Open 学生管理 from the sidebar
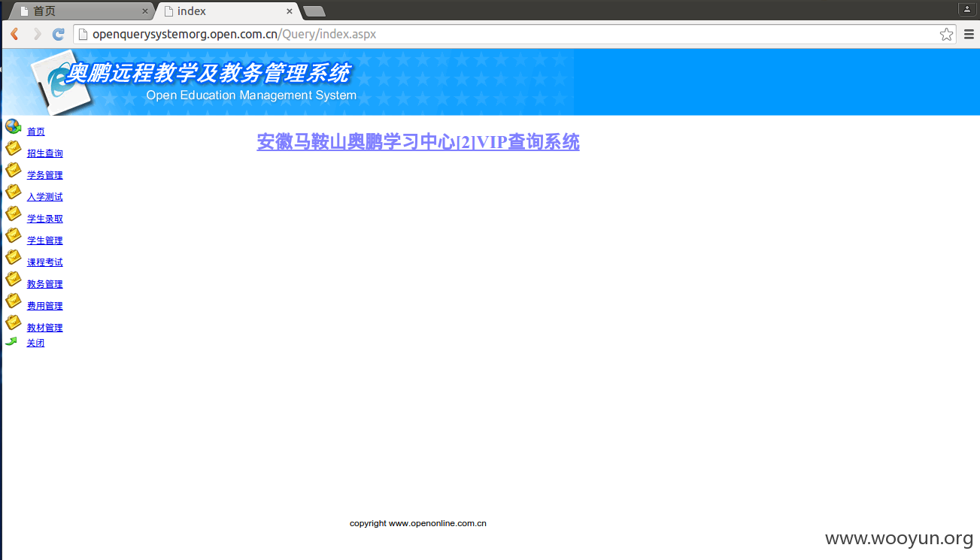Viewport: 980px width, 560px height. [x=45, y=241]
